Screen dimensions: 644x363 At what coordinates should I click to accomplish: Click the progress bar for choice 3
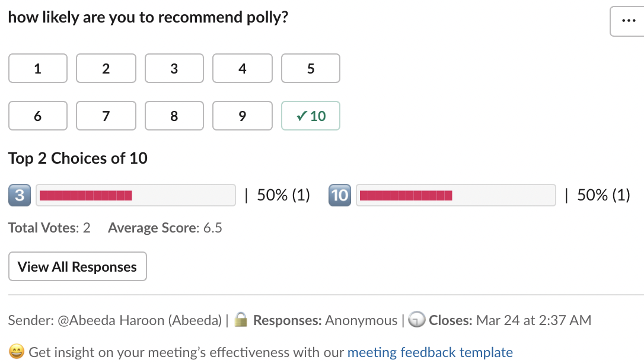pos(135,195)
